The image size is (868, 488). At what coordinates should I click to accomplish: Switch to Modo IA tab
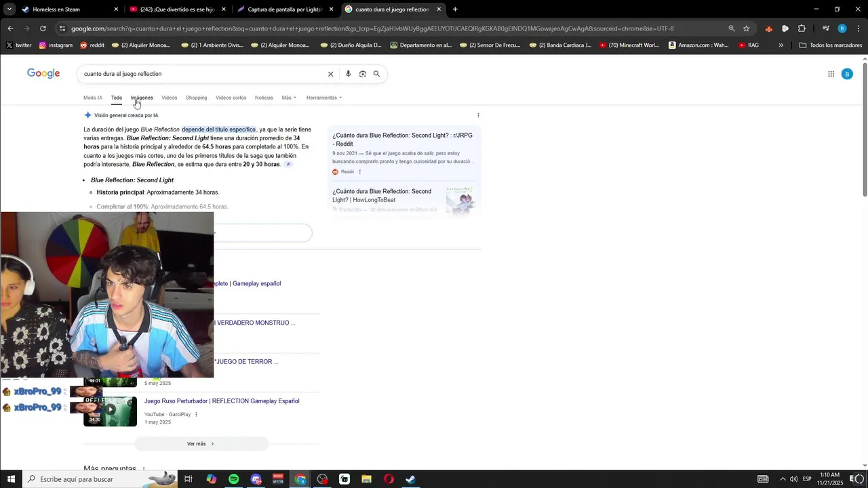click(93, 98)
